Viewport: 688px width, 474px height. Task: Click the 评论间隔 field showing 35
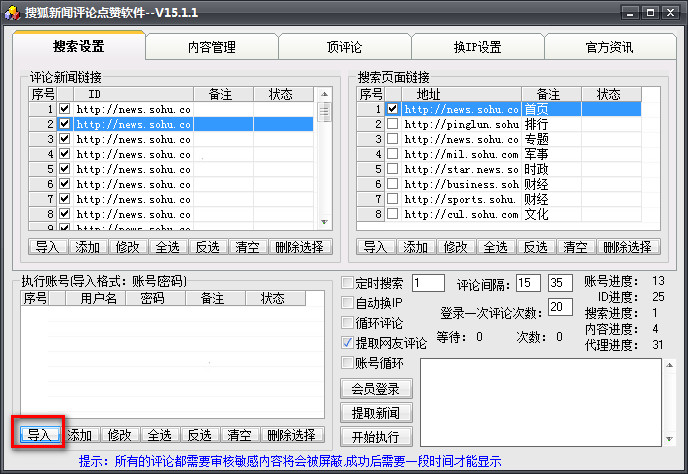click(560, 283)
